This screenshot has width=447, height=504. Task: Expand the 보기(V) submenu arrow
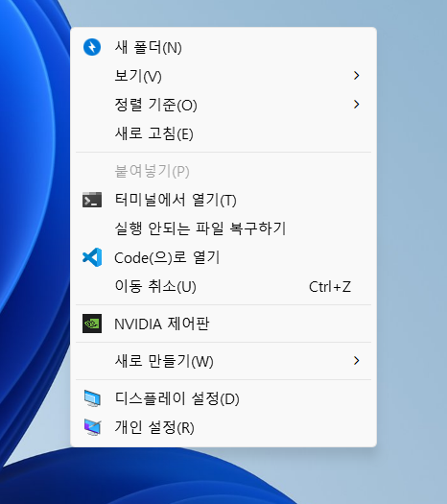[356, 76]
